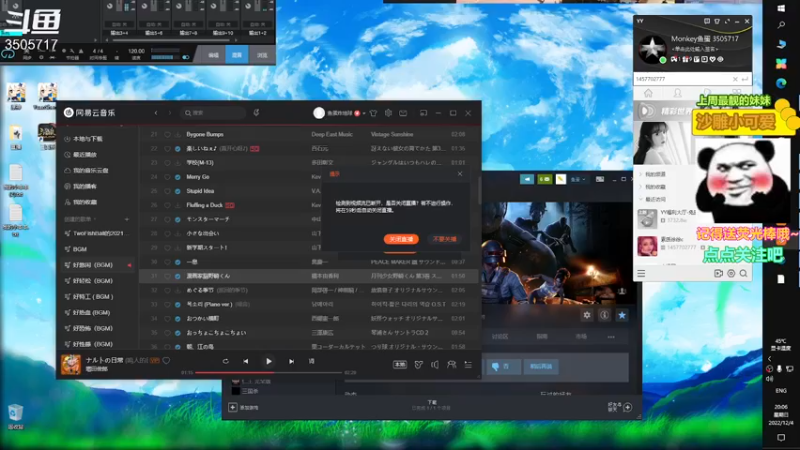Viewport: 800px width, 450px height.
Task: Open the NetEase messages envelope icon
Action: 403,113
